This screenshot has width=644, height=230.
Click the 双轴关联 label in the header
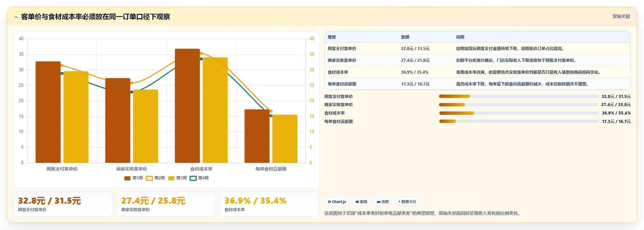click(621, 16)
